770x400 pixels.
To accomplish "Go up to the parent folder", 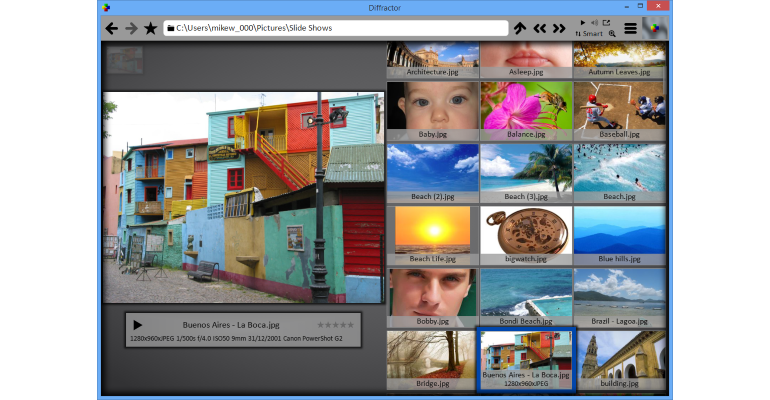I will 519,28.
